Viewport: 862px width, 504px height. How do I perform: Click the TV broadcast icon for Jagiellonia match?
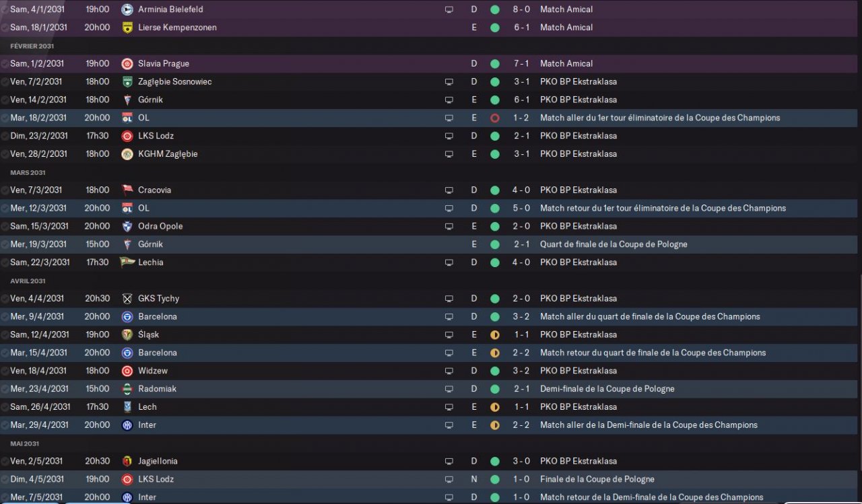coord(449,461)
